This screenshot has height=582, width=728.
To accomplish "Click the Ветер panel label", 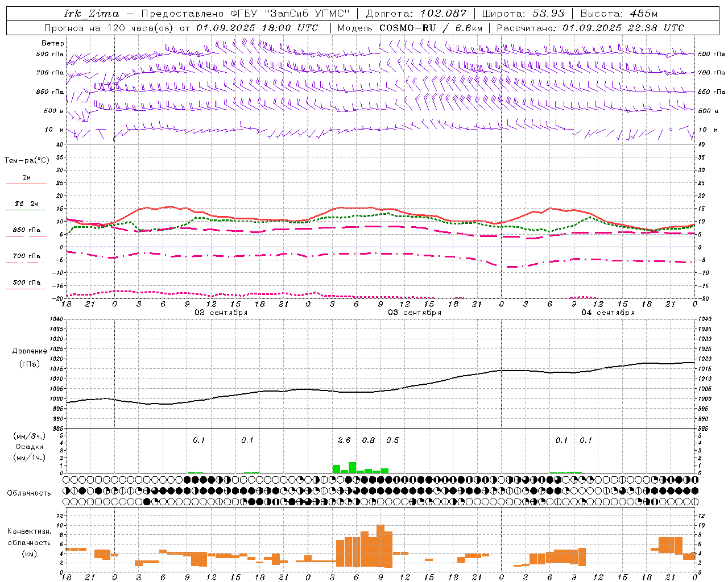I will tap(53, 43).
